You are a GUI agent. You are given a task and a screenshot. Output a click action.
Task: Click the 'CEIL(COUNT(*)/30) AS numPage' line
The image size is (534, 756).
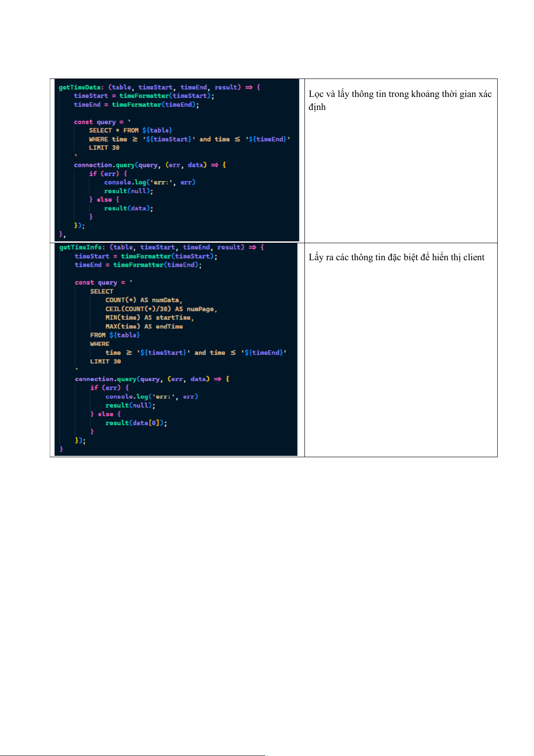tap(161, 309)
